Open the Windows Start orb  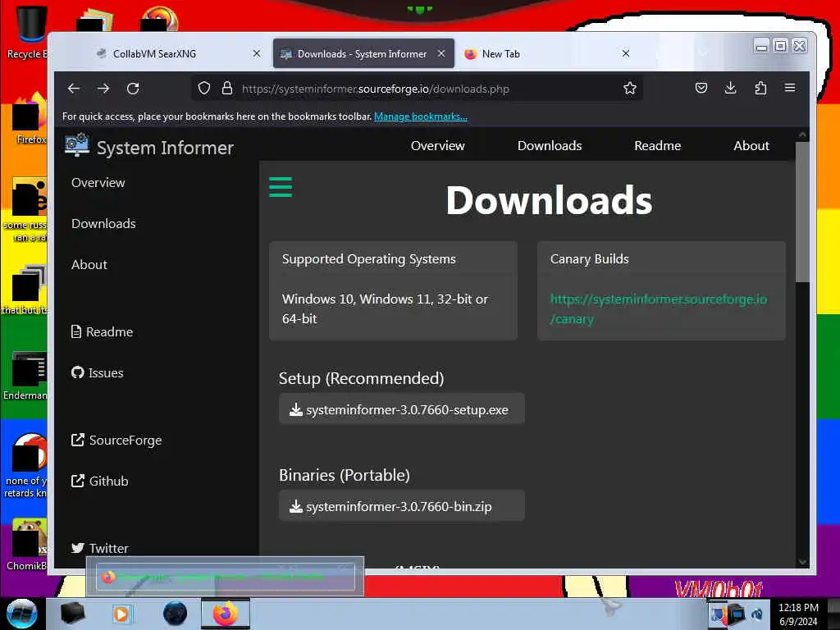[22, 613]
